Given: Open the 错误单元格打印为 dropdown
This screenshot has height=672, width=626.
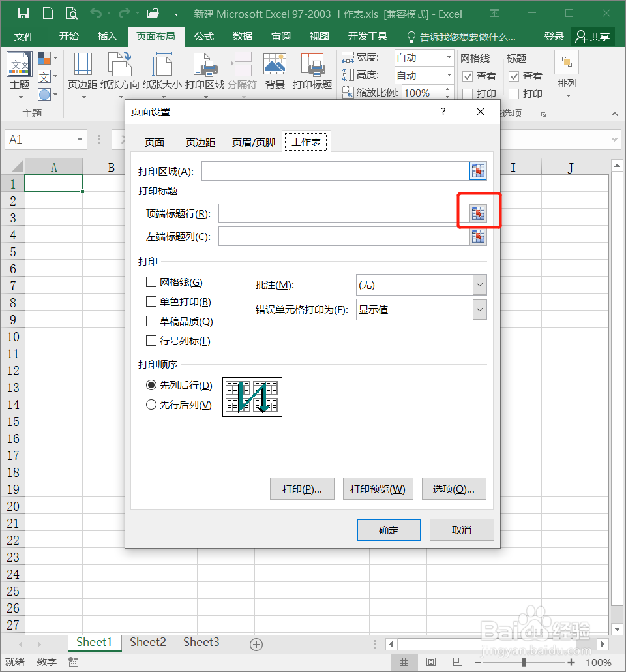Looking at the screenshot, I should coord(478,309).
